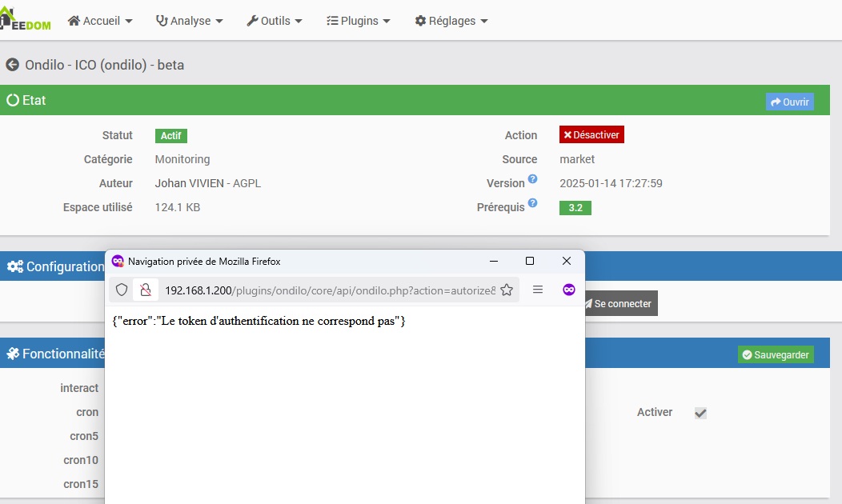Click the green Sauvegarder button
This screenshot has height=504, width=842.
coord(776,354)
